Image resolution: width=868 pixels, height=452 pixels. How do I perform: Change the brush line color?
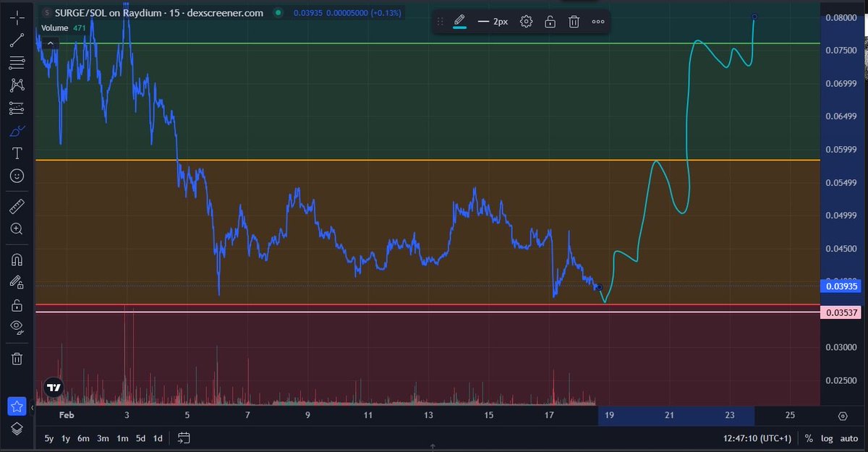459,22
